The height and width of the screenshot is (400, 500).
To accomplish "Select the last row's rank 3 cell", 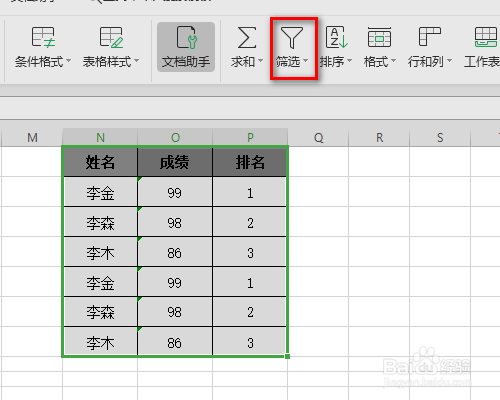I will [250, 342].
